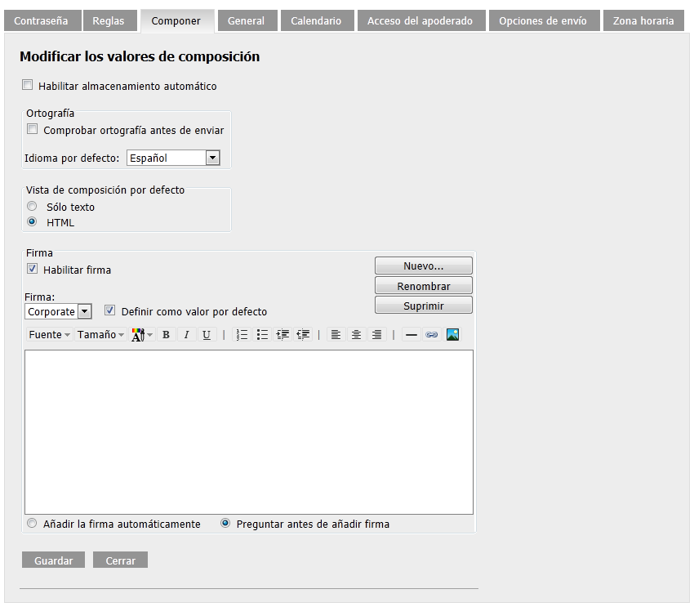Choose Preguntar antes de añadir firma
This screenshot has width=694, height=616.
pos(225,524)
